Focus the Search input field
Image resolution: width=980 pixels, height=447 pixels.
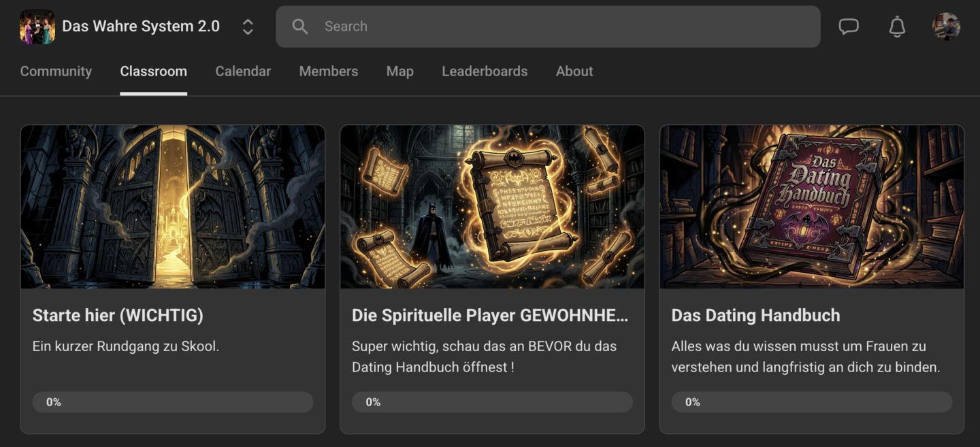(548, 27)
